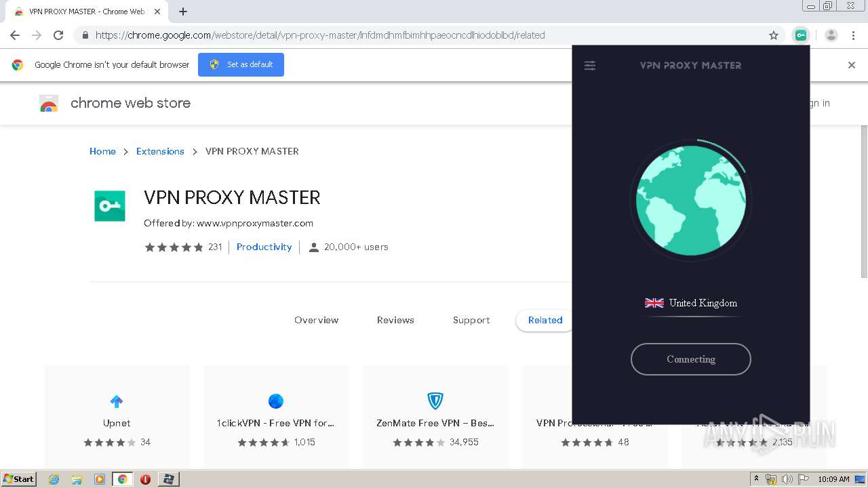Open the Chrome profile avatar icon

tap(831, 35)
